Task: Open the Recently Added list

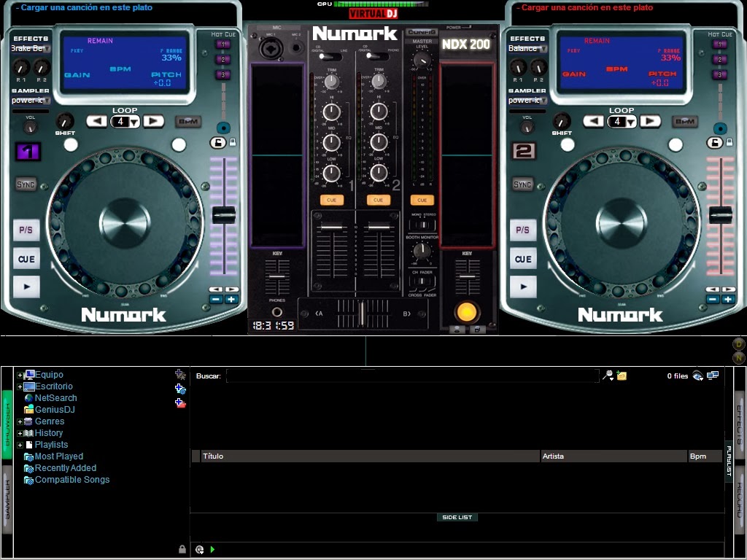Action: point(64,468)
